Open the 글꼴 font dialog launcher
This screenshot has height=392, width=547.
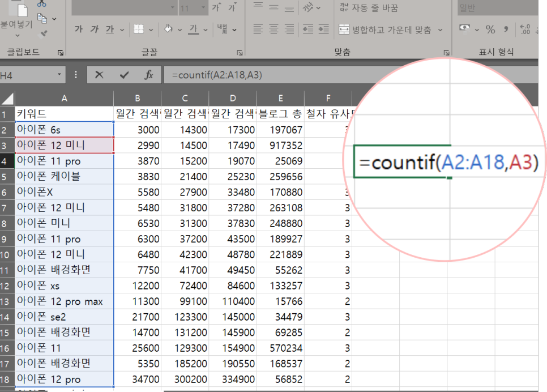click(x=240, y=53)
